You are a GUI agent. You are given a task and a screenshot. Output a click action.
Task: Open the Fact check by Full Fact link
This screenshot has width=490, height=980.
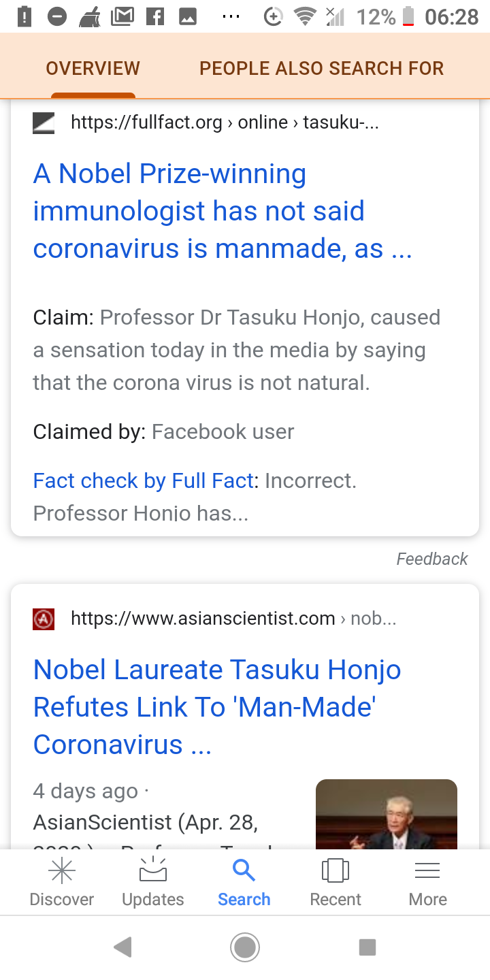pyautogui.click(x=143, y=480)
